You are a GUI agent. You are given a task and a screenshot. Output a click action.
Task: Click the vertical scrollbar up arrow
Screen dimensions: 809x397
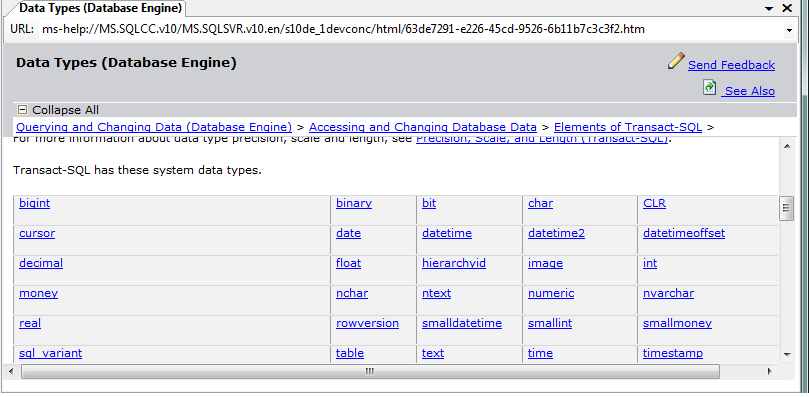click(x=787, y=147)
